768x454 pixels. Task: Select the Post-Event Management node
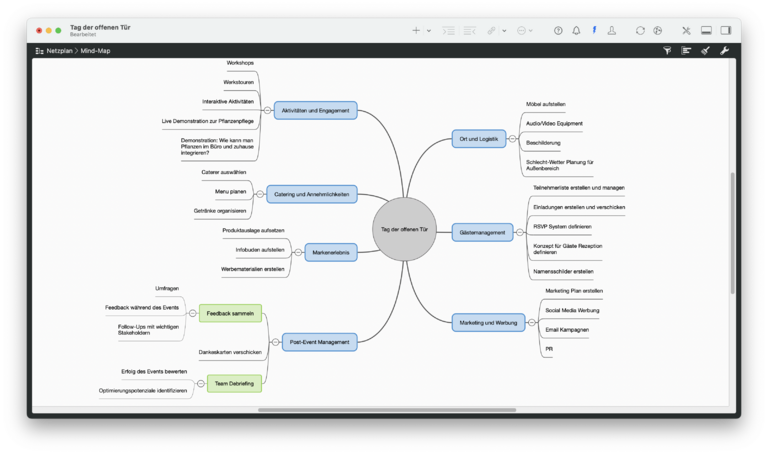tap(319, 342)
